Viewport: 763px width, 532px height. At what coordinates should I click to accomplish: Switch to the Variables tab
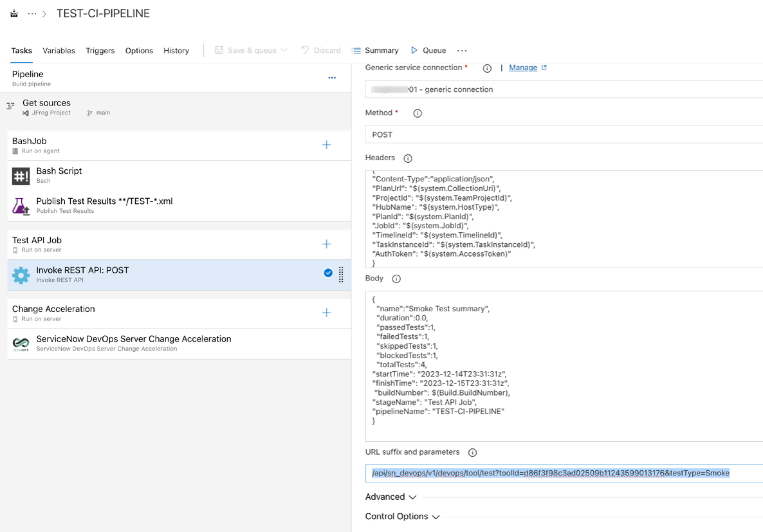(x=59, y=51)
